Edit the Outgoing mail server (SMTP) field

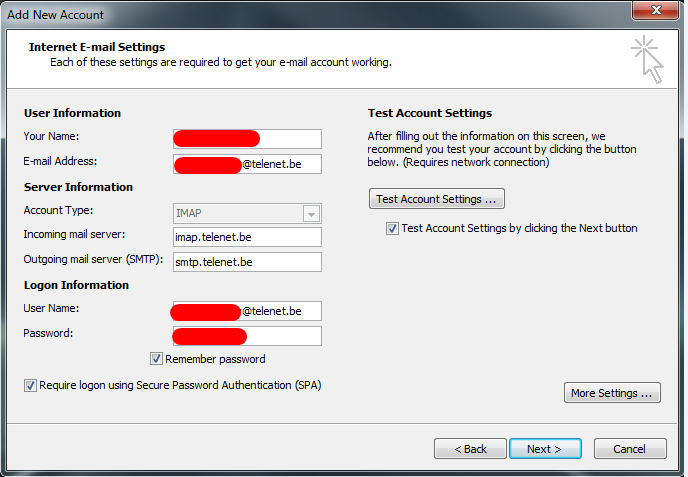click(x=246, y=262)
